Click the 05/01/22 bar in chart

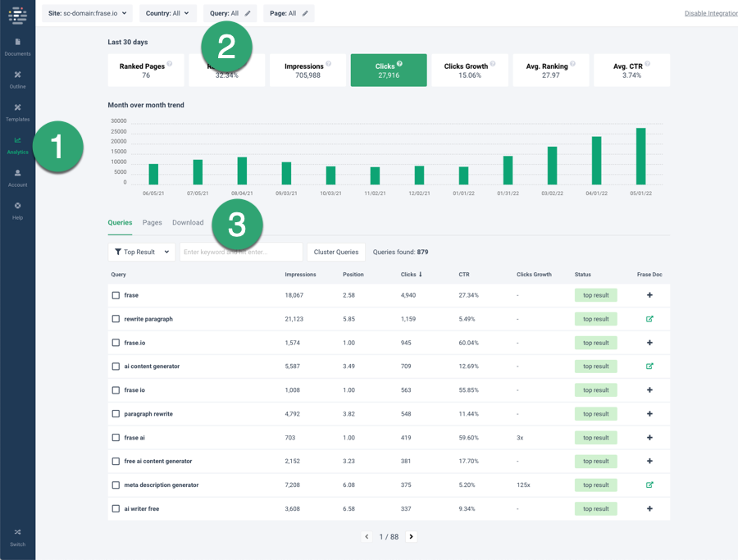pyautogui.click(x=640, y=157)
